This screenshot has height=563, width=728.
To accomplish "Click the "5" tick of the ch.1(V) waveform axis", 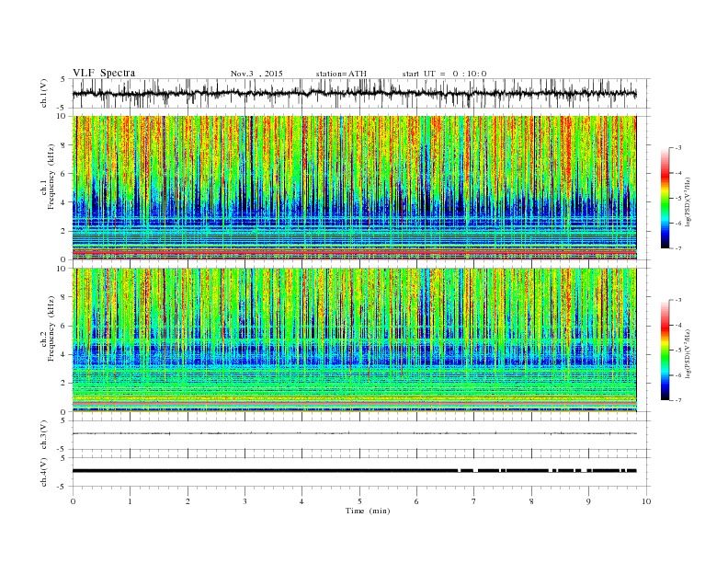I will click(x=63, y=79).
